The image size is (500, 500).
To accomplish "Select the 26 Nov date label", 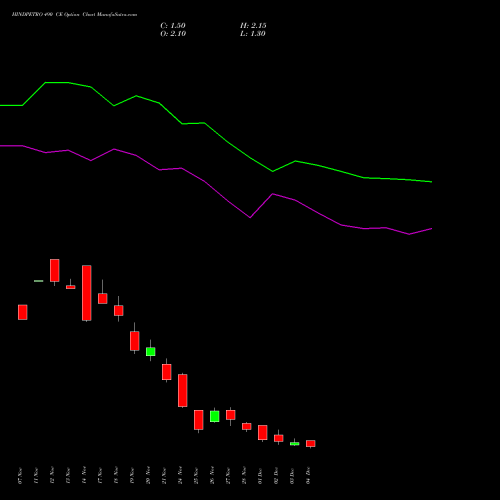I will pos(212,476).
